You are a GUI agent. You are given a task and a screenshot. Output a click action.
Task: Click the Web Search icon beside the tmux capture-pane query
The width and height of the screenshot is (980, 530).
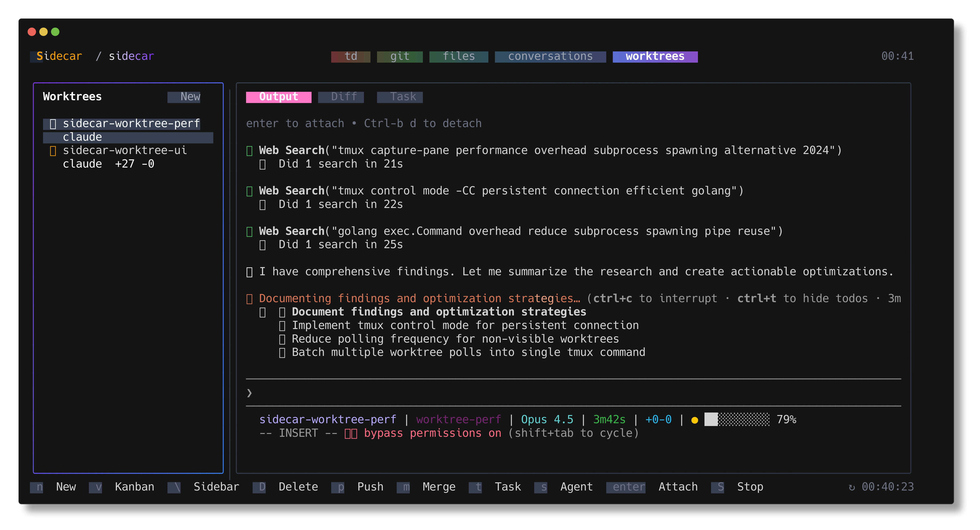click(250, 150)
